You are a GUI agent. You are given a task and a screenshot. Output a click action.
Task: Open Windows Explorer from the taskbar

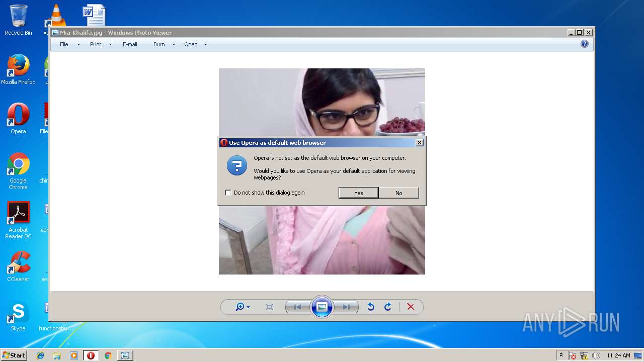pyautogui.click(x=57, y=355)
